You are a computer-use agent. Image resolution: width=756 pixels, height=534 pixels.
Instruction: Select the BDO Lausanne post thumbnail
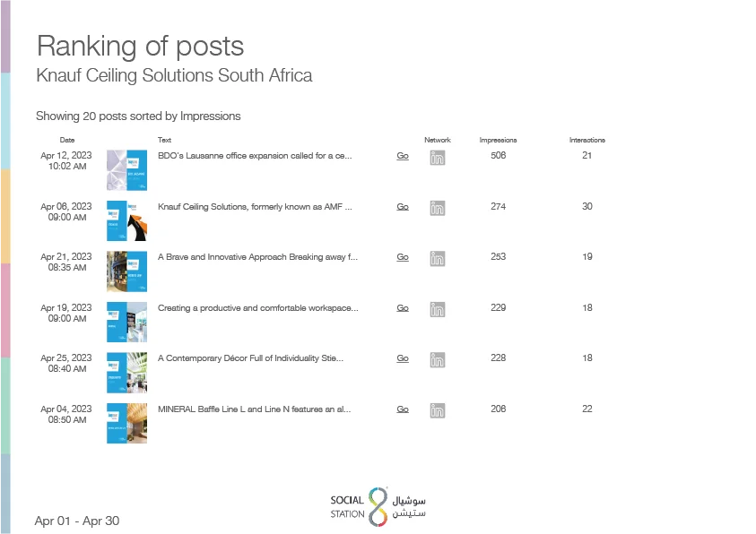coord(126,170)
